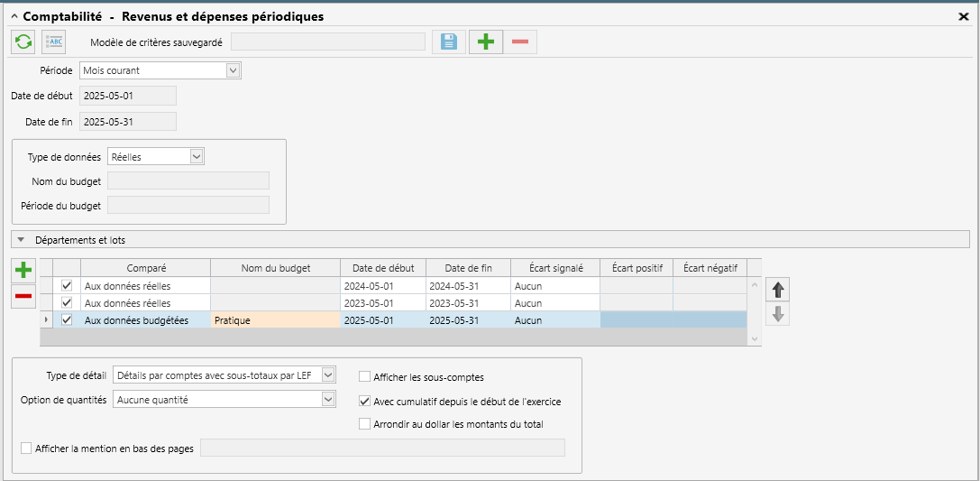Select the 2025-05-31 cell in budget row

(x=469, y=319)
